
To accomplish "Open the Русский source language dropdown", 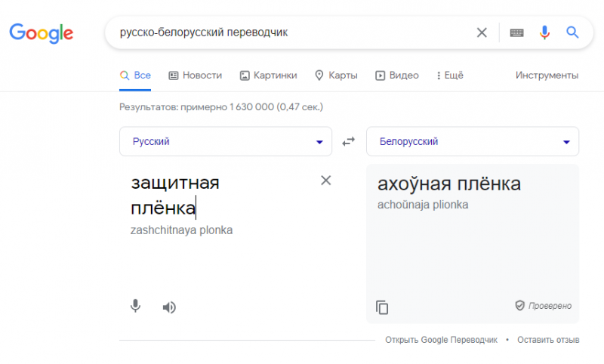I will click(226, 141).
